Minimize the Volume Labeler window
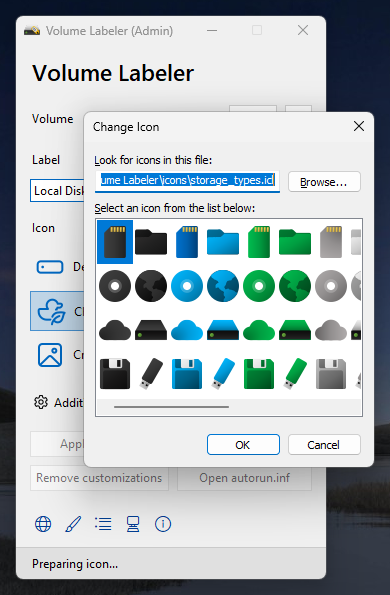 (x=212, y=30)
